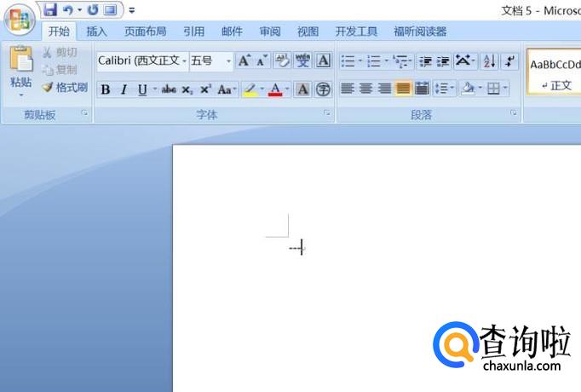
Task: Apply a multilevel list
Action: [x=403, y=61]
